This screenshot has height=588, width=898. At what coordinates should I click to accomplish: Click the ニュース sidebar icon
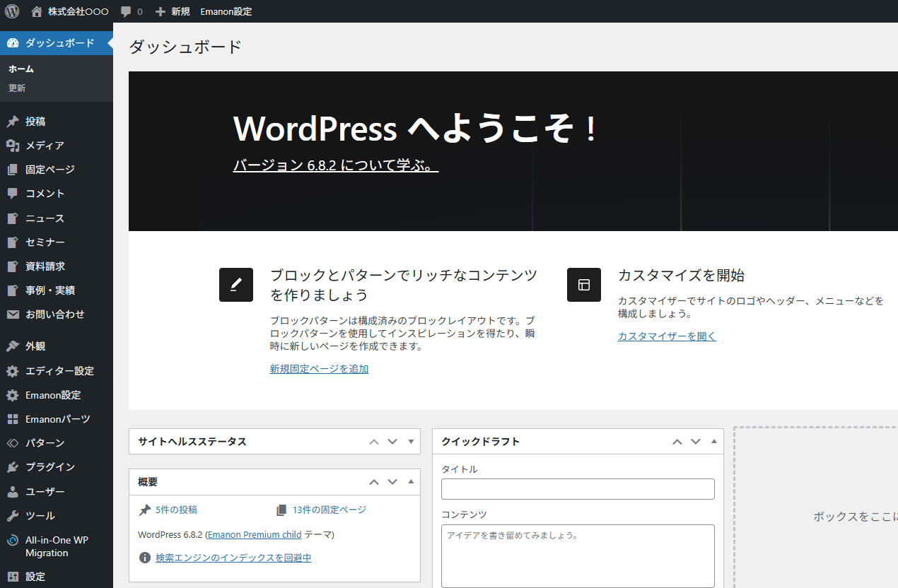(x=13, y=218)
